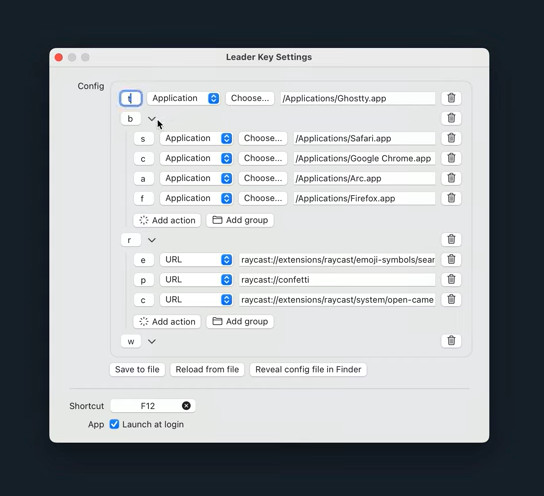
Task: Delete the r group with its trash icon
Action: click(451, 240)
